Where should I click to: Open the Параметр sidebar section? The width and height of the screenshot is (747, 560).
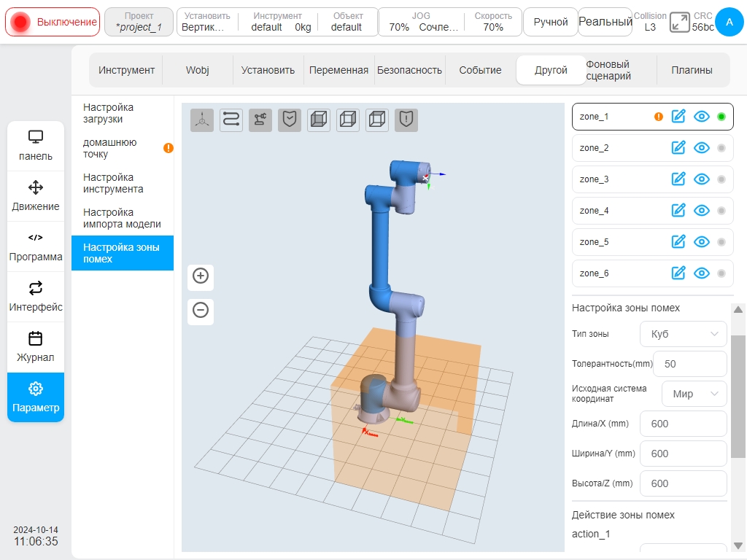[x=36, y=397]
